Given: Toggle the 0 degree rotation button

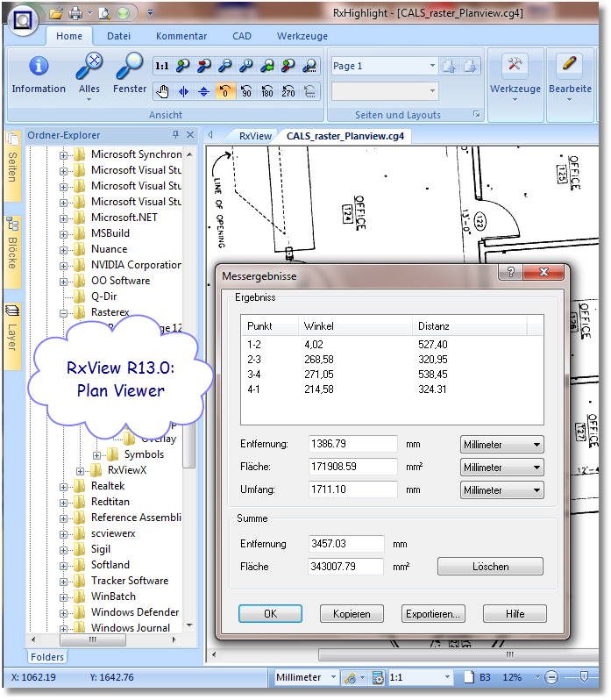Looking at the screenshot, I should (225, 91).
